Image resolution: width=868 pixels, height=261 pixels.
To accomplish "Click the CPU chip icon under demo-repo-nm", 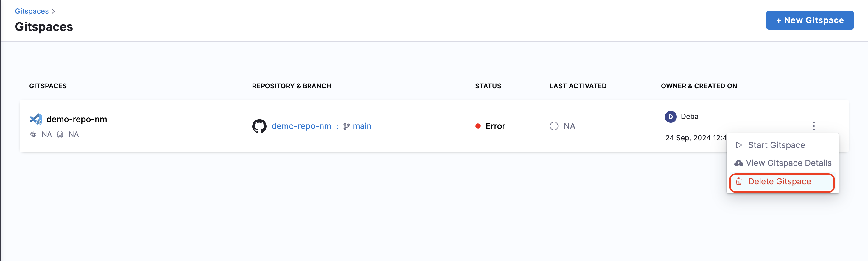I will click(x=60, y=135).
